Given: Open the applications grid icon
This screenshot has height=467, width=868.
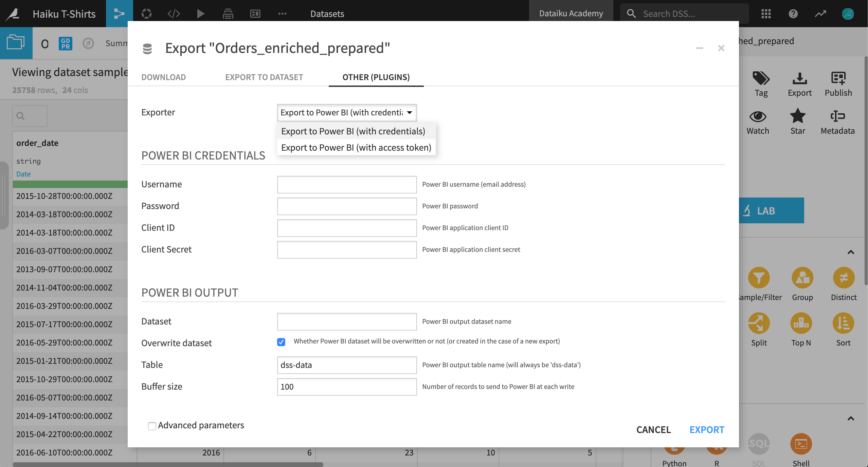Looking at the screenshot, I should (766, 14).
